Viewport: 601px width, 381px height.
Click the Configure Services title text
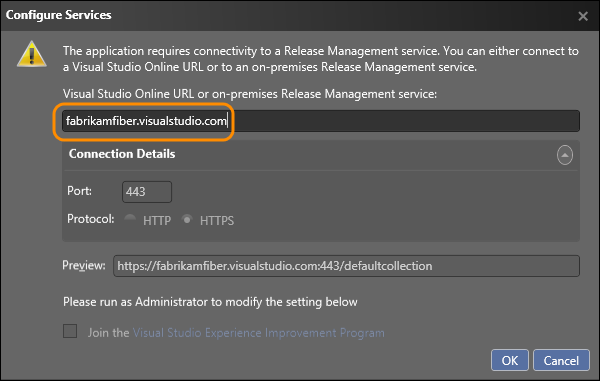tap(59, 15)
